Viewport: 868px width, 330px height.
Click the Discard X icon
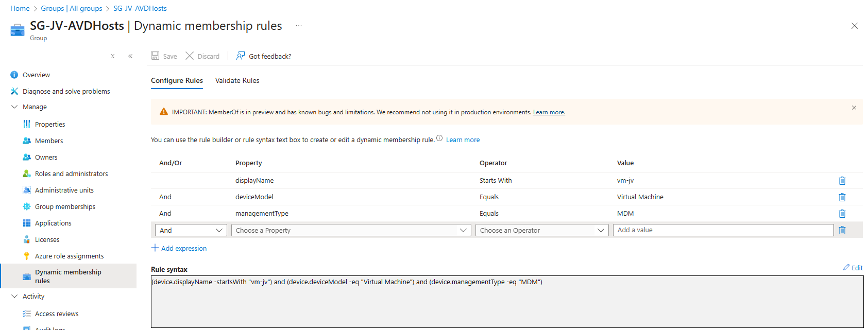click(190, 56)
